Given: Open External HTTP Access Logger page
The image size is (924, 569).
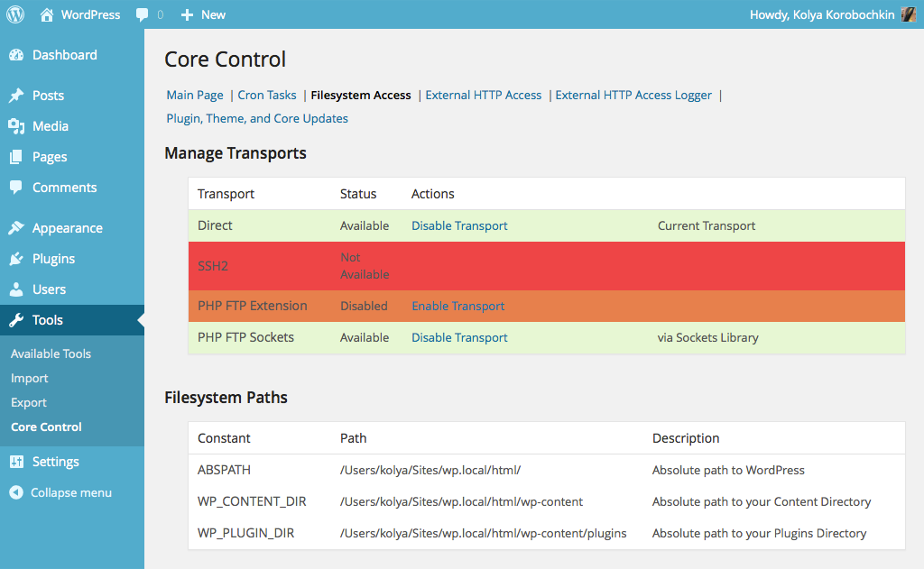Looking at the screenshot, I should [x=633, y=95].
